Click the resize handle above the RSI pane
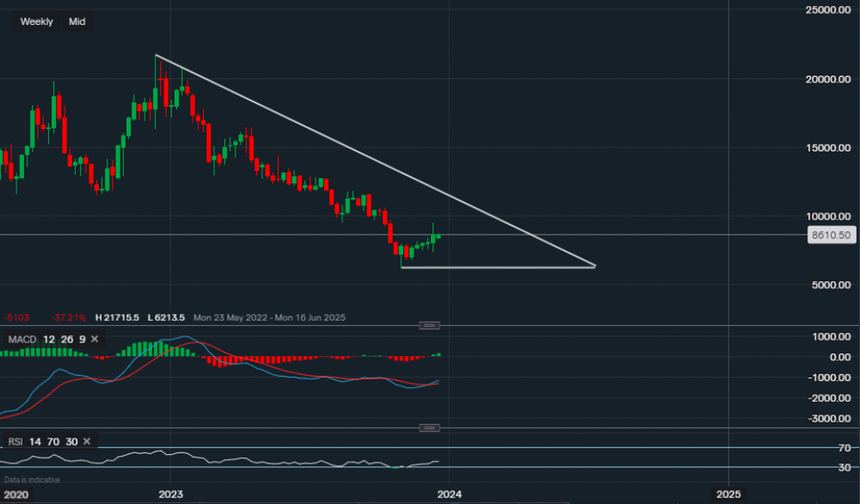 tap(429, 428)
